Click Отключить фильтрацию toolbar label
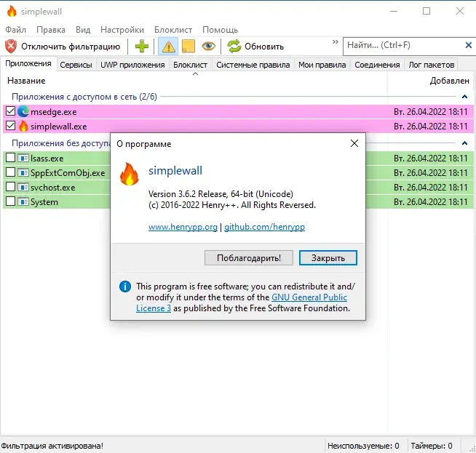Image resolution: width=476 pixels, height=453 pixels. tap(71, 47)
